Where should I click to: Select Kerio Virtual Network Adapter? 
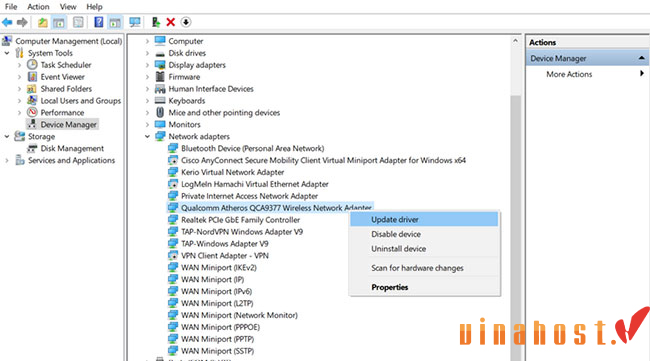click(233, 172)
